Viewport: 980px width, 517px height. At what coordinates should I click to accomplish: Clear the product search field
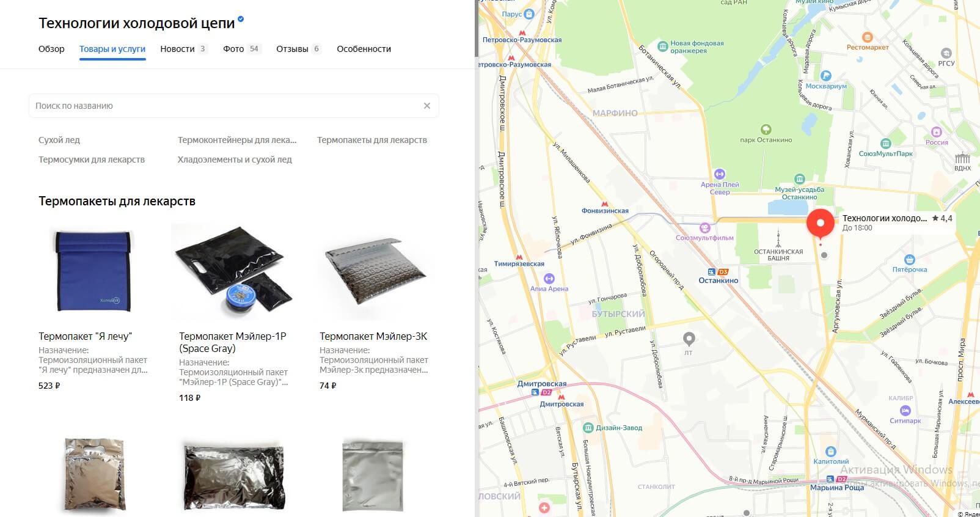[427, 106]
